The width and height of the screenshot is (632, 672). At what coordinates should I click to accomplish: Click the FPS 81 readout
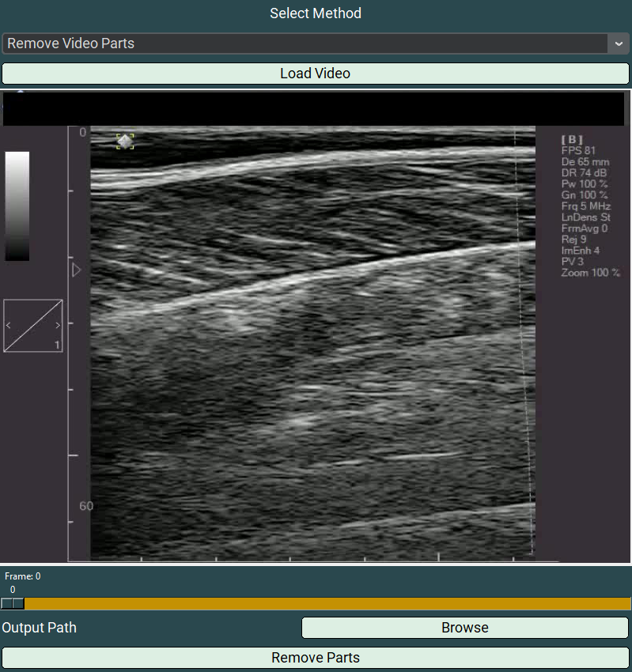[578, 150]
